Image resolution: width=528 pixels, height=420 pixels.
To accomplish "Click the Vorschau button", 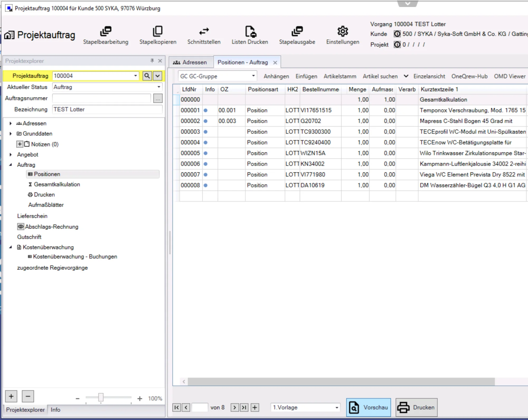I will (368, 407).
